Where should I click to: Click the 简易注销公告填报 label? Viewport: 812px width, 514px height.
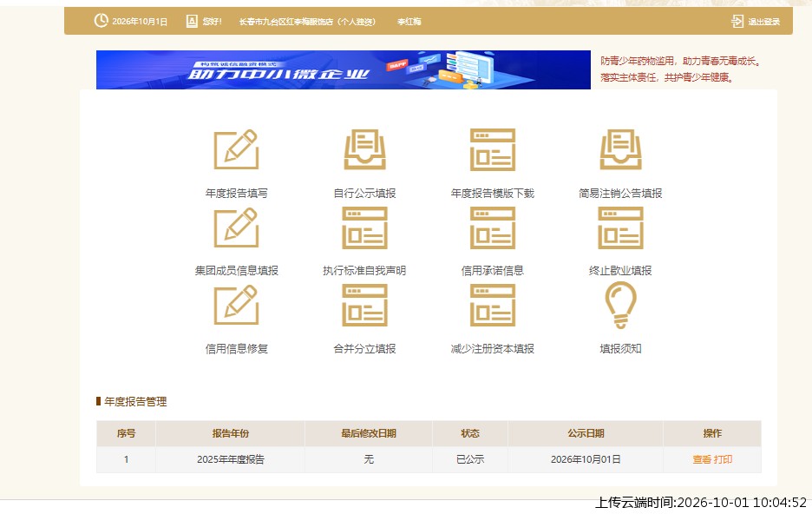pyautogui.click(x=620, y=194)
